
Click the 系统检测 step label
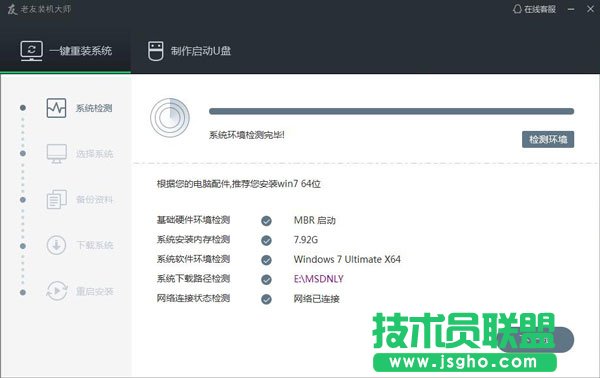click(94, 108)
